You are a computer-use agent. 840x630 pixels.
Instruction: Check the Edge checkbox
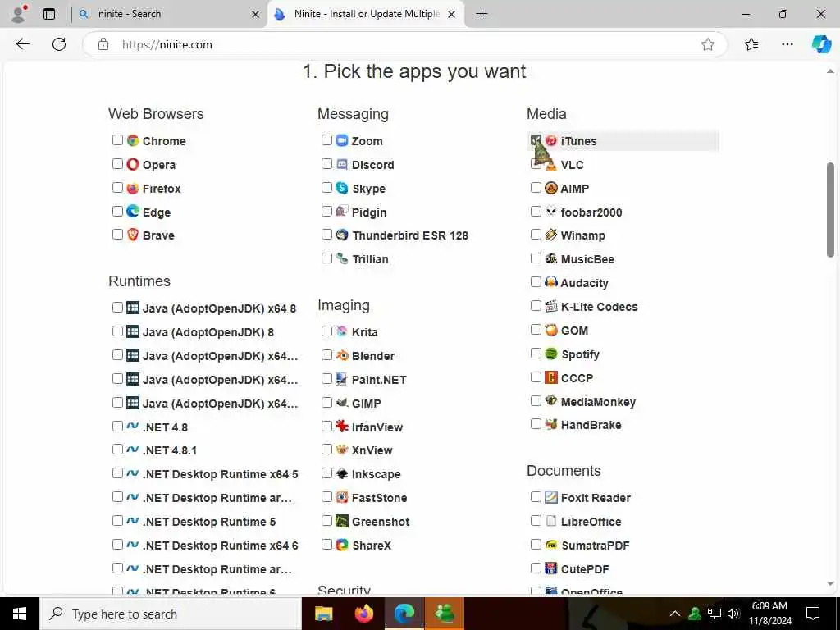coord(117,211)
